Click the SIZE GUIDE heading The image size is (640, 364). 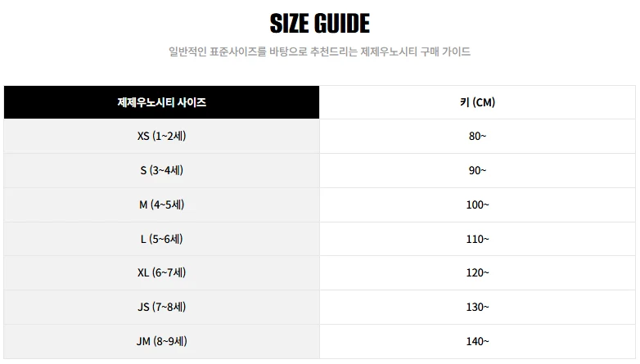[x=319, y=23]
